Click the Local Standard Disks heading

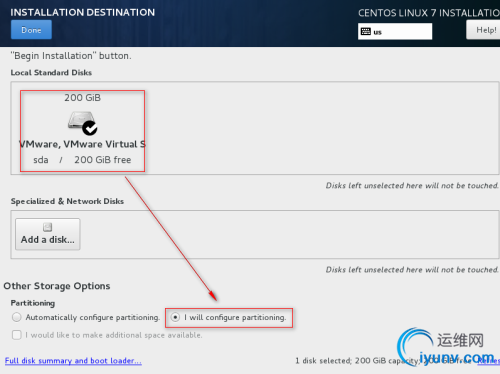point(51,73)
